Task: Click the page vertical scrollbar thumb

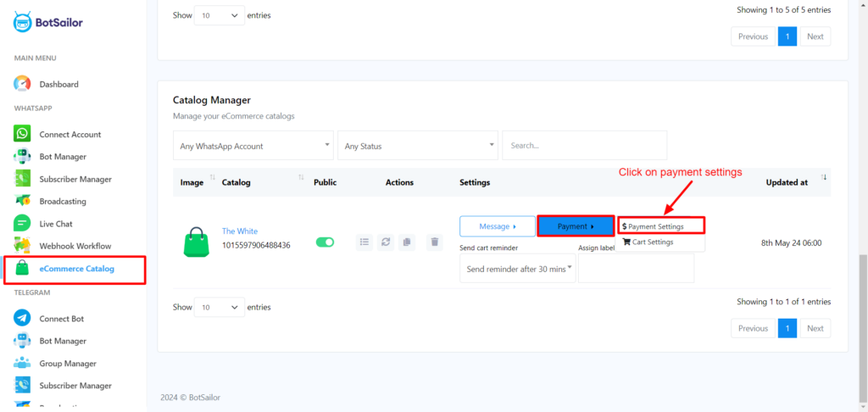Action: pos(863,330)
